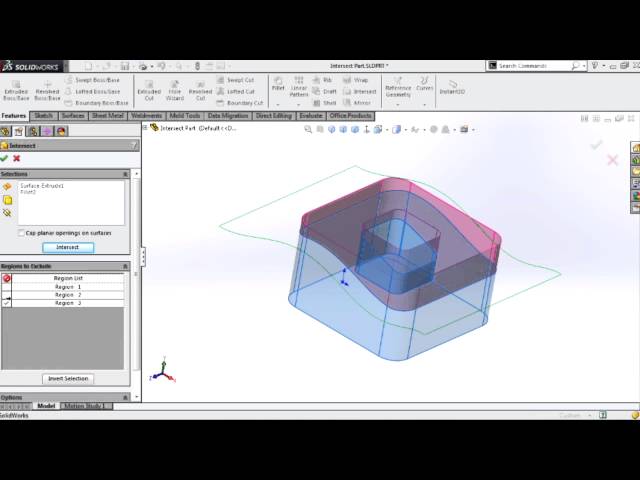Click the graphics area confirm checkmark
The width and height of the screenshot is (640, 480).
[596, 144]
